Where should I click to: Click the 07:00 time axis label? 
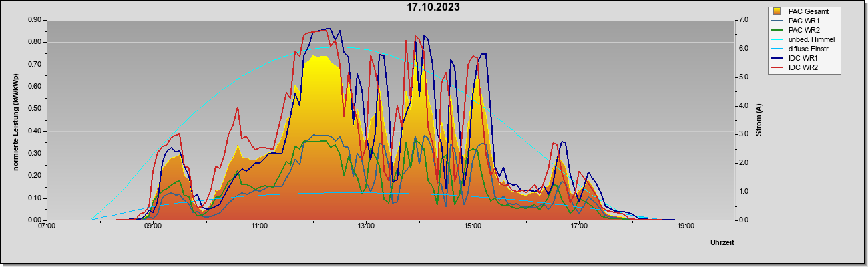click(x=47, y=226)
